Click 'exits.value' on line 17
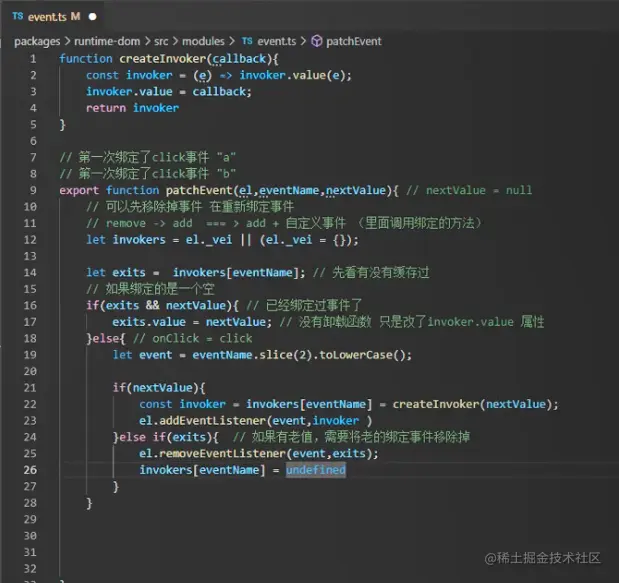619x583 pixels. 149,322
